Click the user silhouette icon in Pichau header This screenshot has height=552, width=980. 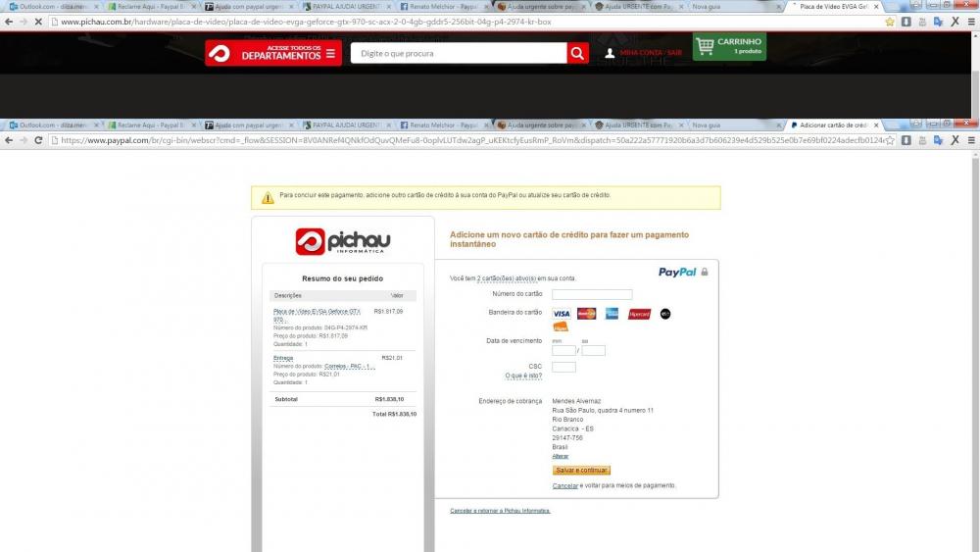click(610, 53)
